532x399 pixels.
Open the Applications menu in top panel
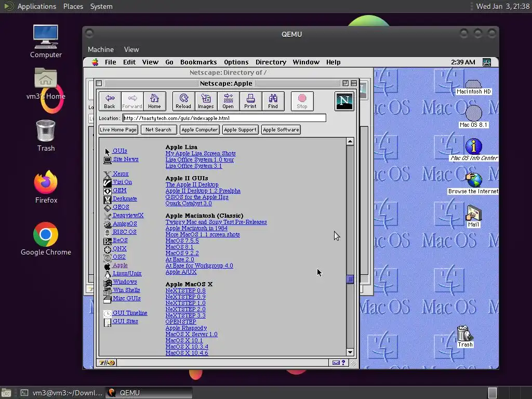[x=37, y=6]
